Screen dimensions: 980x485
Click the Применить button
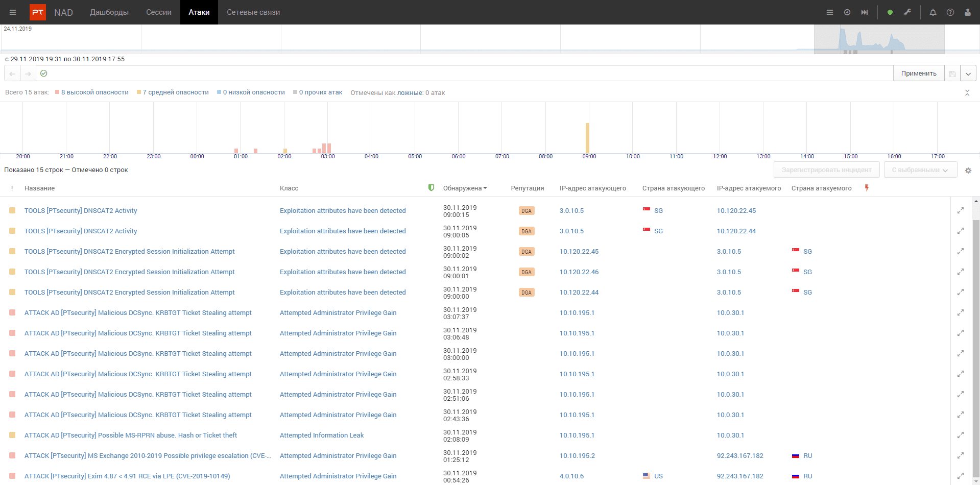[x=919, y=74]
